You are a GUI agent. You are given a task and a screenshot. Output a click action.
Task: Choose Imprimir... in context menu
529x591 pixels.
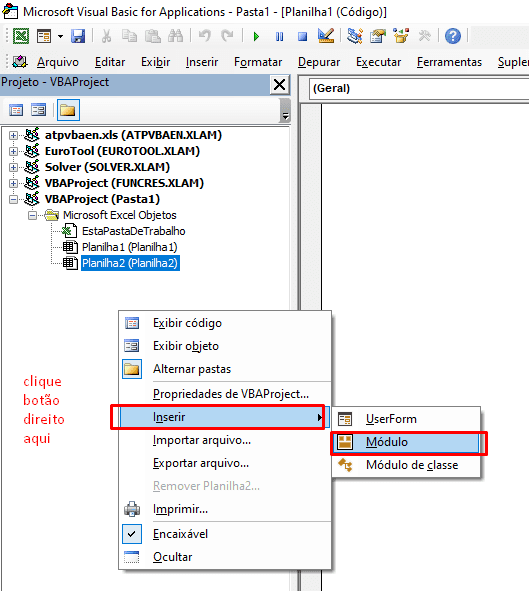pyautogui.click(x=225, y=509)
